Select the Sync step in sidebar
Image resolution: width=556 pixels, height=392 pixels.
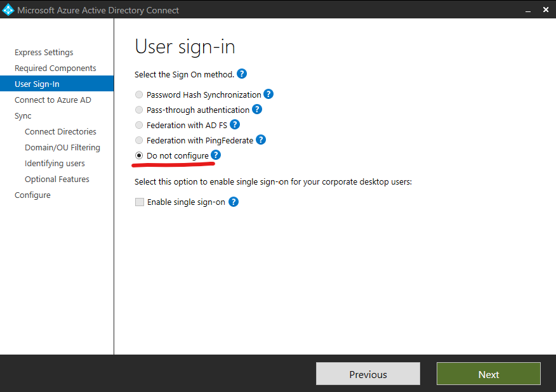point(23,116)
